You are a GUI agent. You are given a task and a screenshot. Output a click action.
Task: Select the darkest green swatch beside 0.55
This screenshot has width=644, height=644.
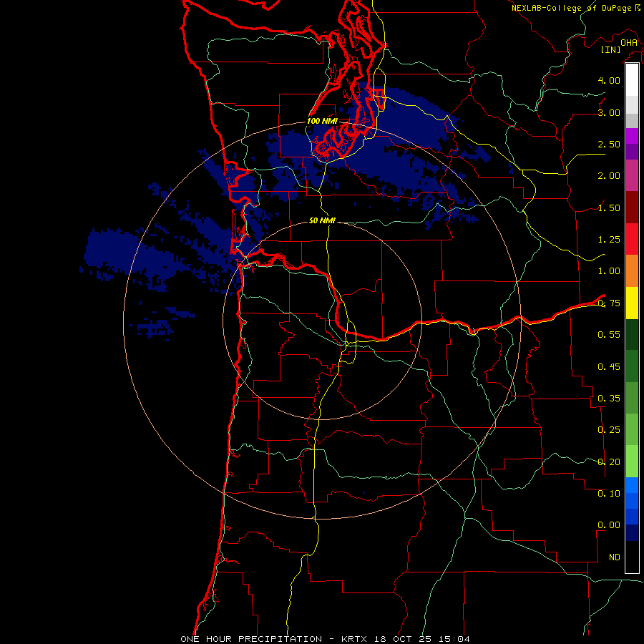[x=632, y=335]
